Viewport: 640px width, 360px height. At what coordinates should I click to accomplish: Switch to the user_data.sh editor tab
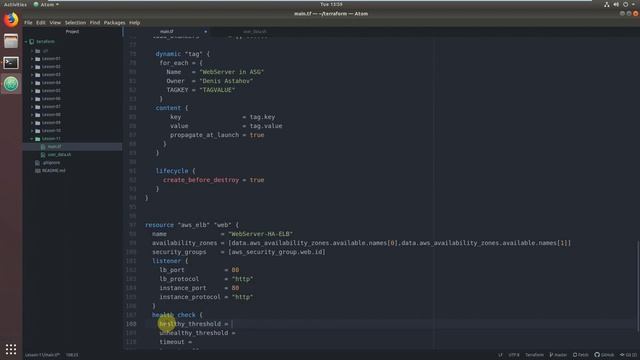tap(255, 31)
